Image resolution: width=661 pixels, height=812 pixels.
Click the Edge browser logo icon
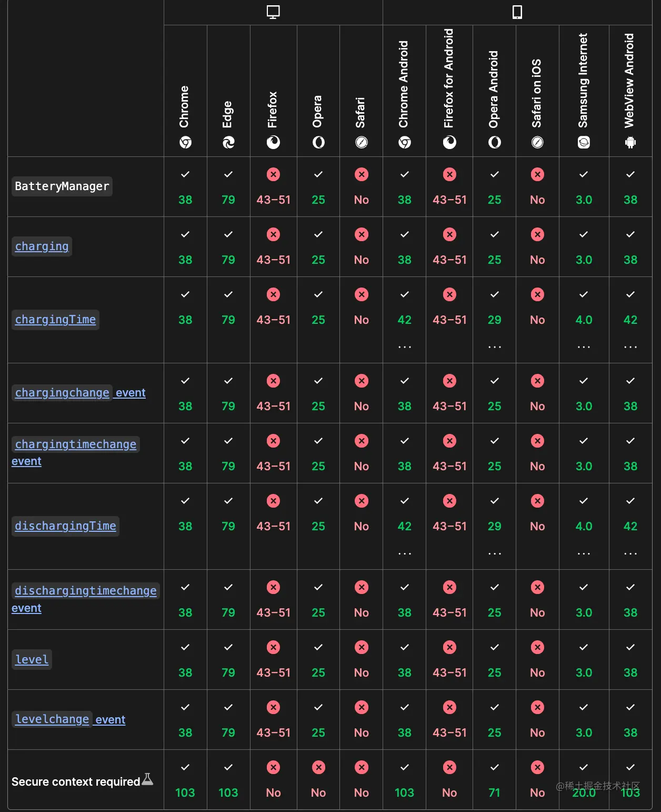(228, 142)
